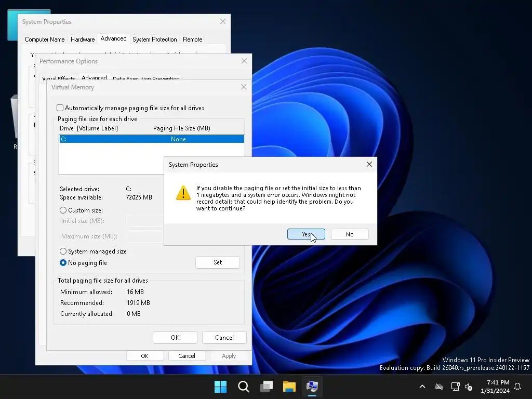The image size is (532, 399).
Task: Open Remote tab in System Properties
Action: pos(192,39)
